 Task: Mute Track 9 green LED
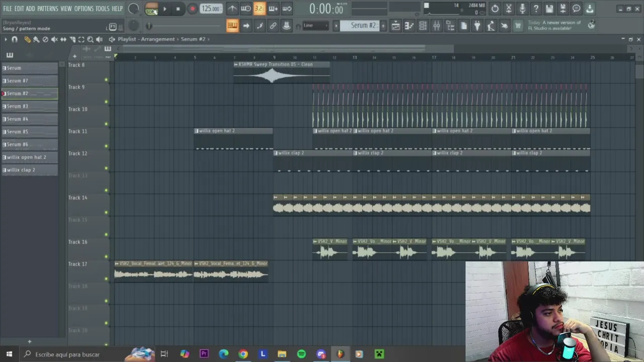(x=106, y=102)
